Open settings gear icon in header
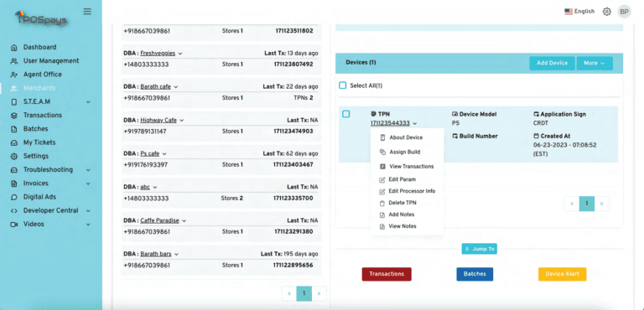Screen dimensions: 644x310 point(606,12)
